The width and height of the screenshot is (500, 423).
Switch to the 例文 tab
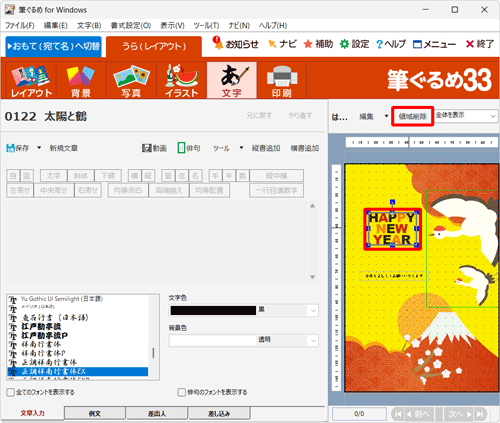pos(95,413)
